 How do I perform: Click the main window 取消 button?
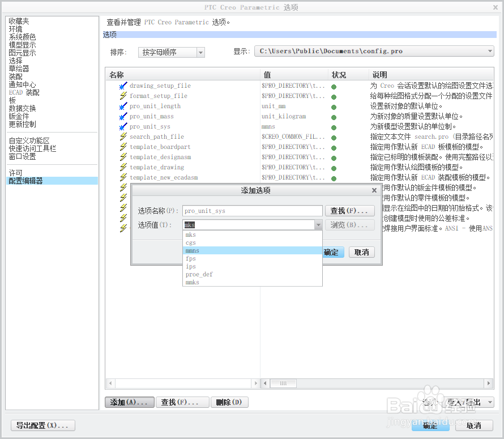(474, 425)
